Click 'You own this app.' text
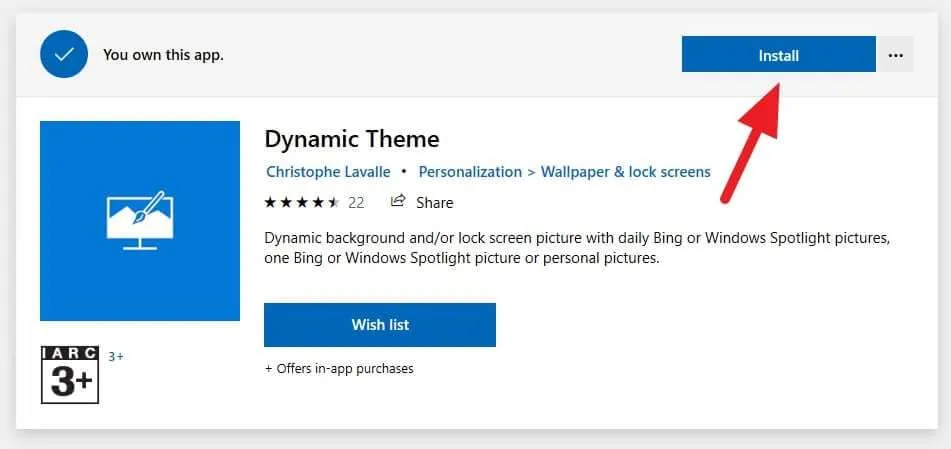The height and width of the screenshot is (449, 951). click(163, 55)
